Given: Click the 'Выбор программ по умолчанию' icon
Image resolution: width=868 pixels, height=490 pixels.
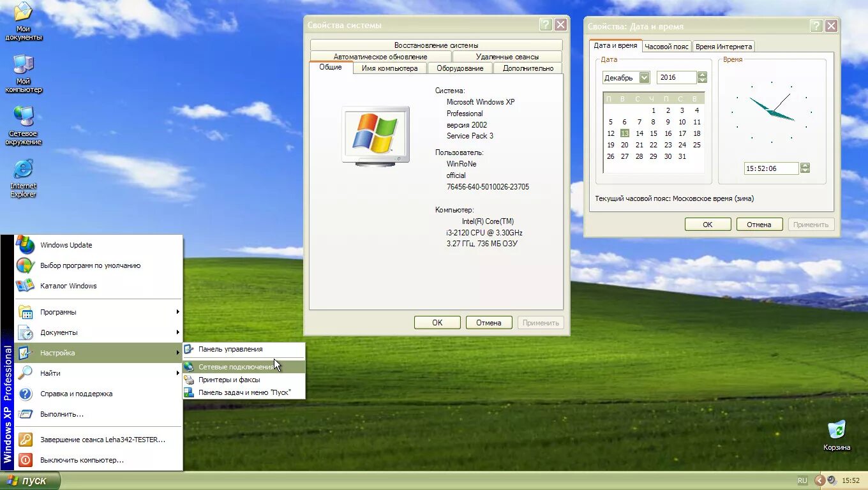Looking at the screenshot, I should click(x=25, y=265).
